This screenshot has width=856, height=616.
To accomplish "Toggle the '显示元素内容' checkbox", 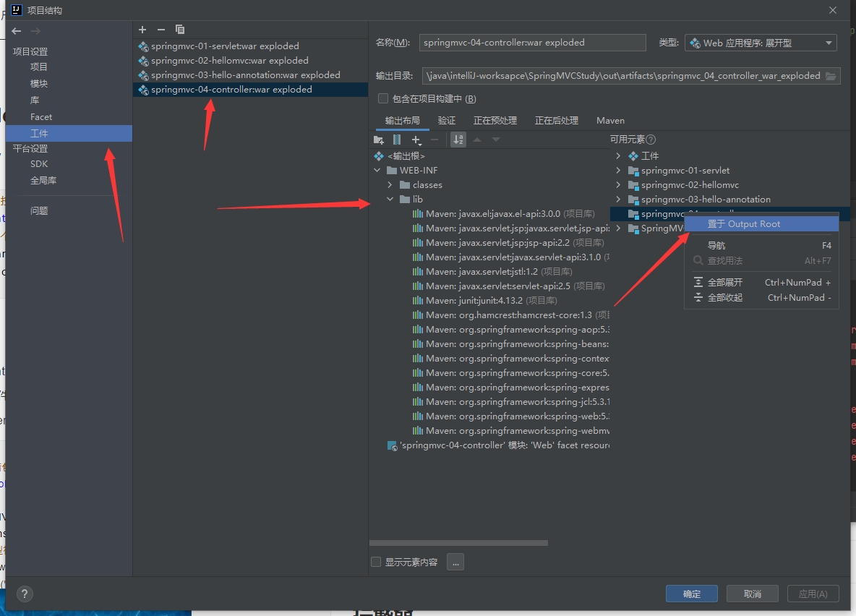I will (x=376, y=562).
